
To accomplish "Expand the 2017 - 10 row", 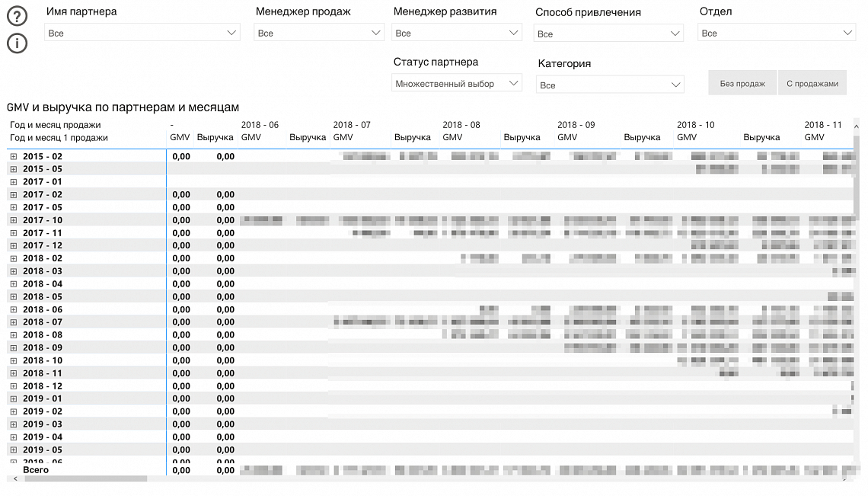I will click(x=13, y=220).
